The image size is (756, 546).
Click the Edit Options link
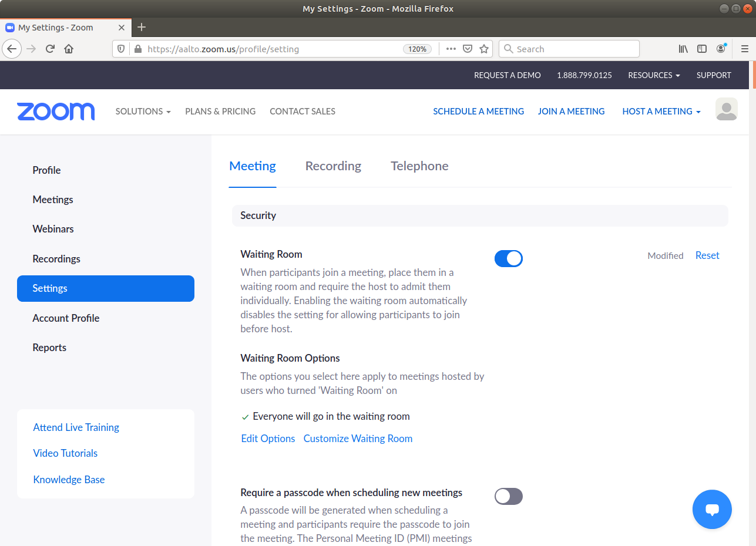[268, 439]
